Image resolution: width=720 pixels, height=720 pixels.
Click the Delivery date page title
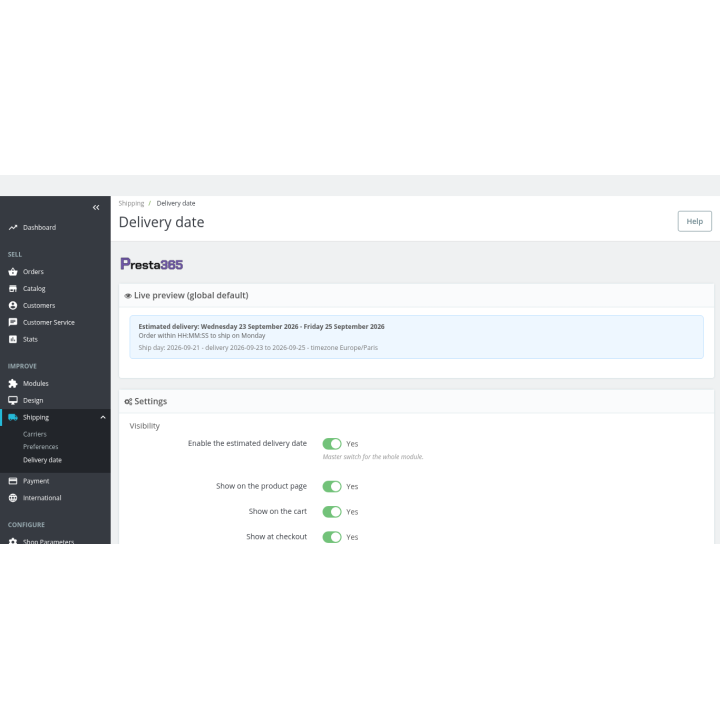point(162,222)
